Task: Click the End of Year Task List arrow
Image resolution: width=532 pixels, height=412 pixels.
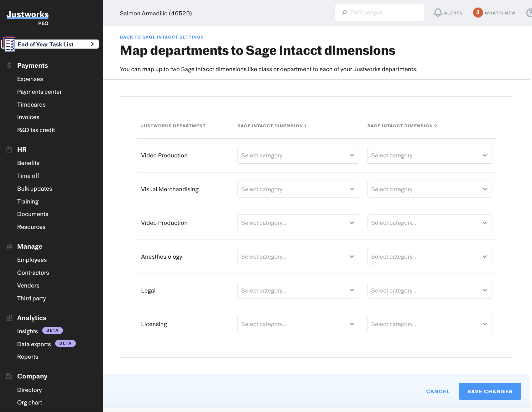Action: [92, 44]
